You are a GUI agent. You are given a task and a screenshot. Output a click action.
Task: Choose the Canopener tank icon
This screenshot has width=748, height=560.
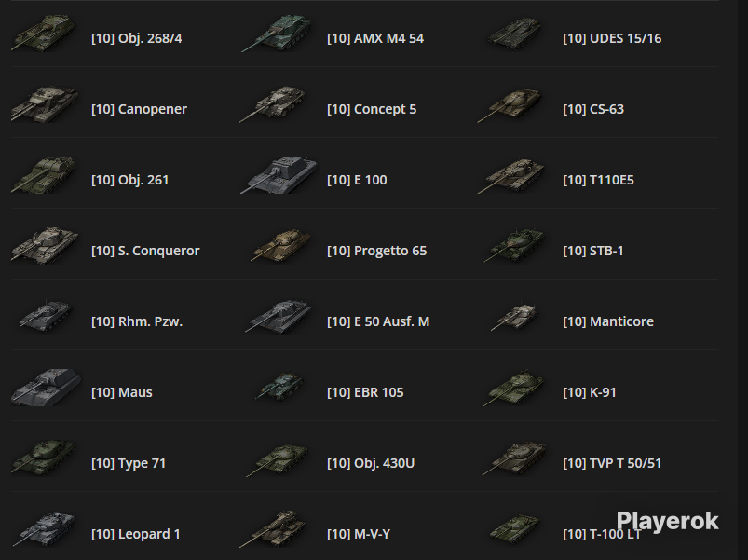tap(45, 104)
